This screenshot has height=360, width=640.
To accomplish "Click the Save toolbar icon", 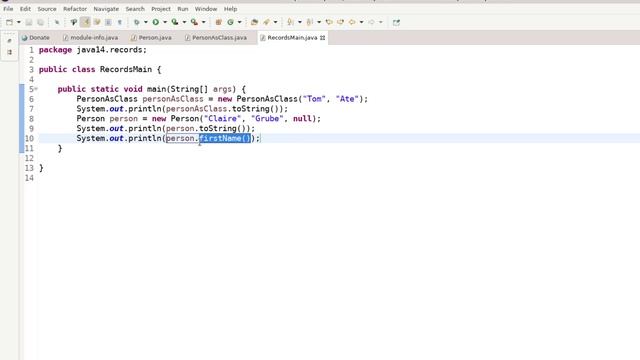I will click(29, 22).
